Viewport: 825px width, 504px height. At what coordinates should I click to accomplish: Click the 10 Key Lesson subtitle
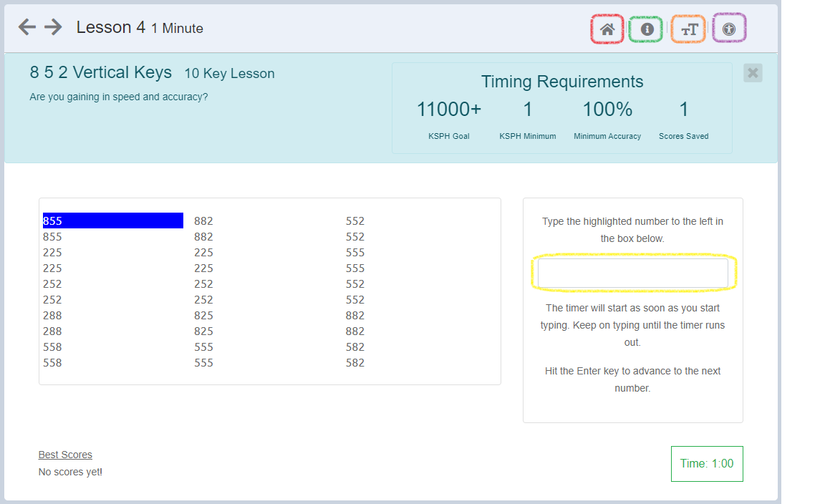pos(229,73)
